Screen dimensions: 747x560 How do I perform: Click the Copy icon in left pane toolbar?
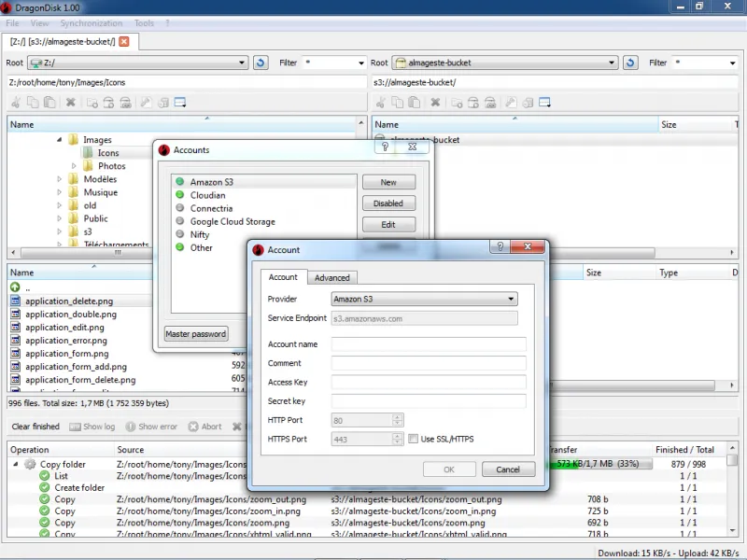point(33,103)
